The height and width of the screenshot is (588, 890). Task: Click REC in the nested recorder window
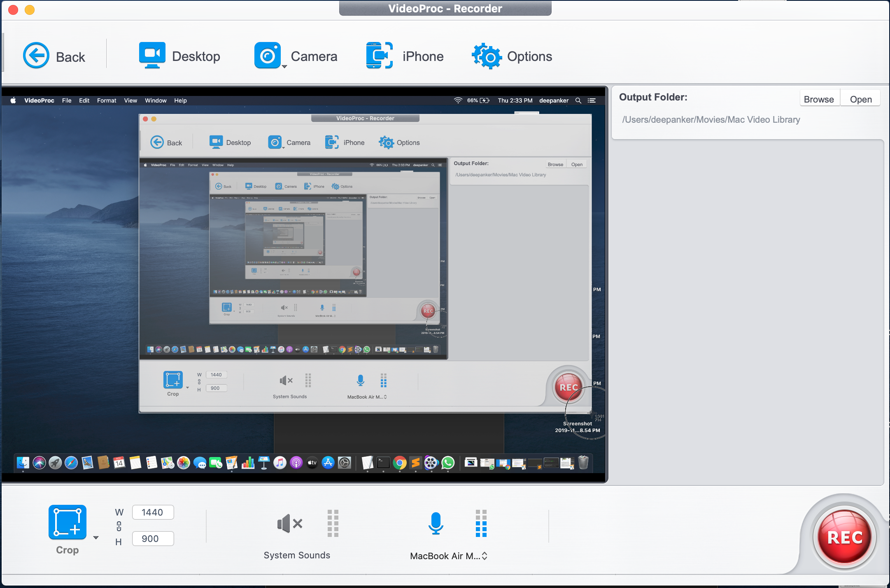(569, 387)
